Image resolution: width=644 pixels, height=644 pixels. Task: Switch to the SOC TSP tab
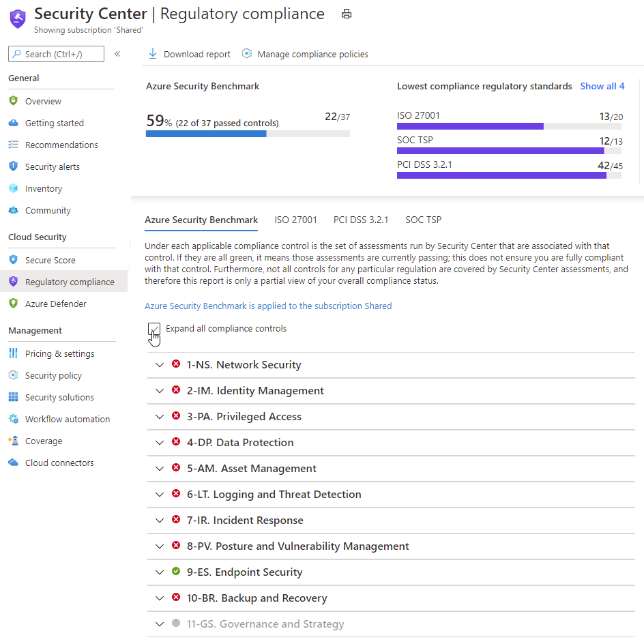pyautogui.click(x=424, y=220)
